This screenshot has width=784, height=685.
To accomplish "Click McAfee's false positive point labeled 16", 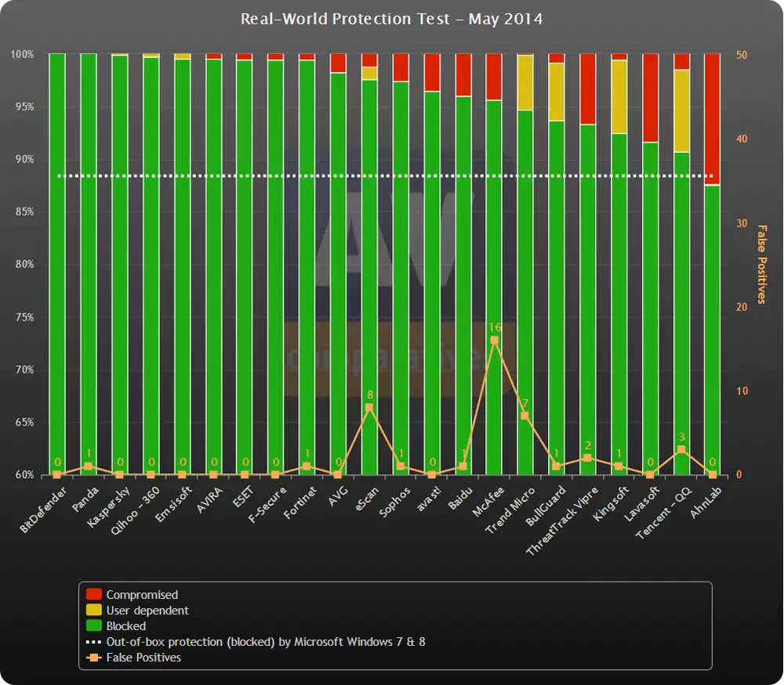I will click(494, 339).
